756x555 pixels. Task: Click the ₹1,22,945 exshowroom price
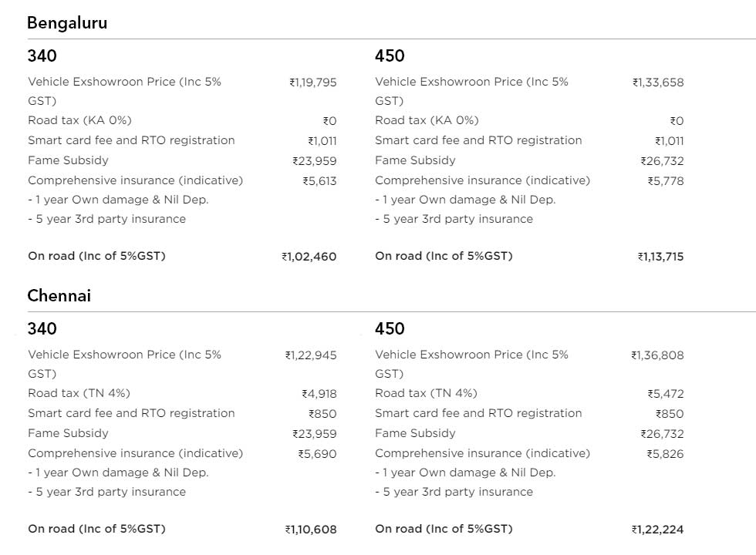click(311, 355)
